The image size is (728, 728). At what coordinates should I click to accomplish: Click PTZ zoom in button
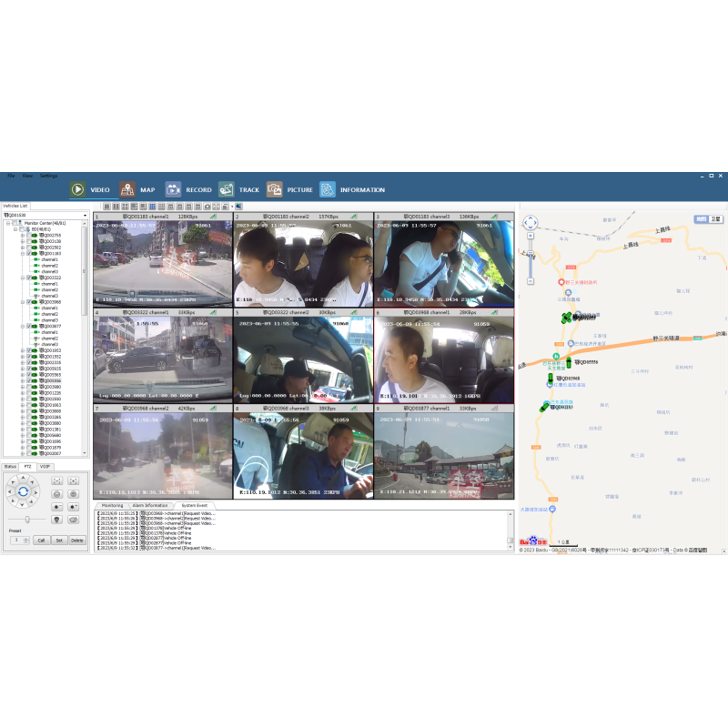click(74, 481)
